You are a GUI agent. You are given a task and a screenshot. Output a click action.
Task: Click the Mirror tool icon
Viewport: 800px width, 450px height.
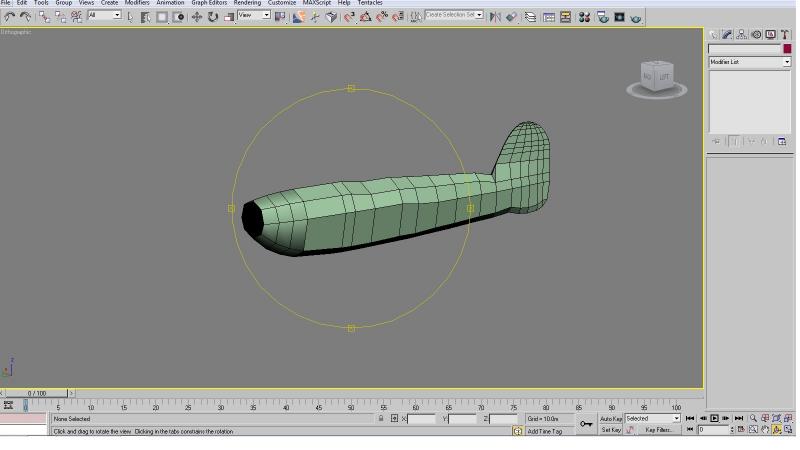(x=495, y=17)
